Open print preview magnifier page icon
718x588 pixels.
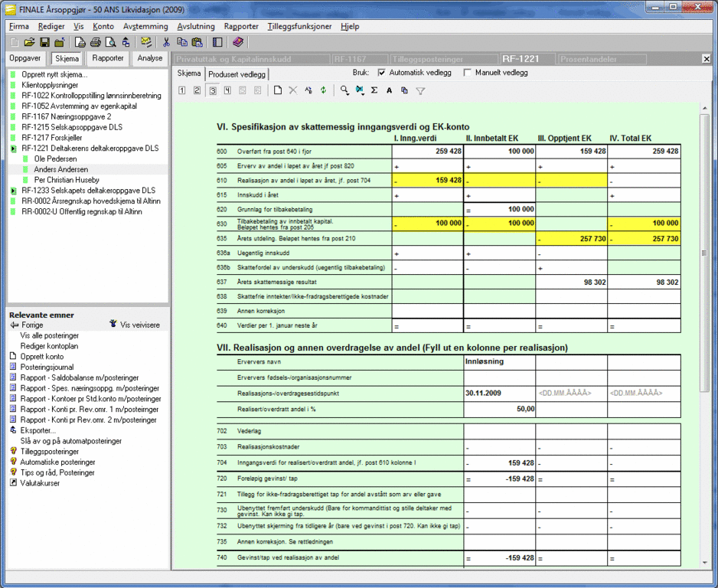click(x=110, y=43)
